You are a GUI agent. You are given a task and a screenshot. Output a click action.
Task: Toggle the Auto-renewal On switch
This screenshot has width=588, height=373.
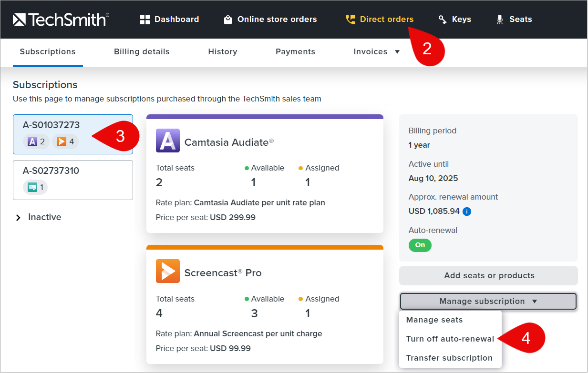(420, 245)
